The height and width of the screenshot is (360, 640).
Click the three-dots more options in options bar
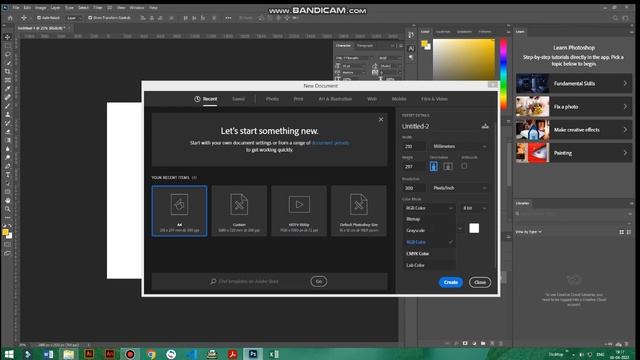coord(228,18)
